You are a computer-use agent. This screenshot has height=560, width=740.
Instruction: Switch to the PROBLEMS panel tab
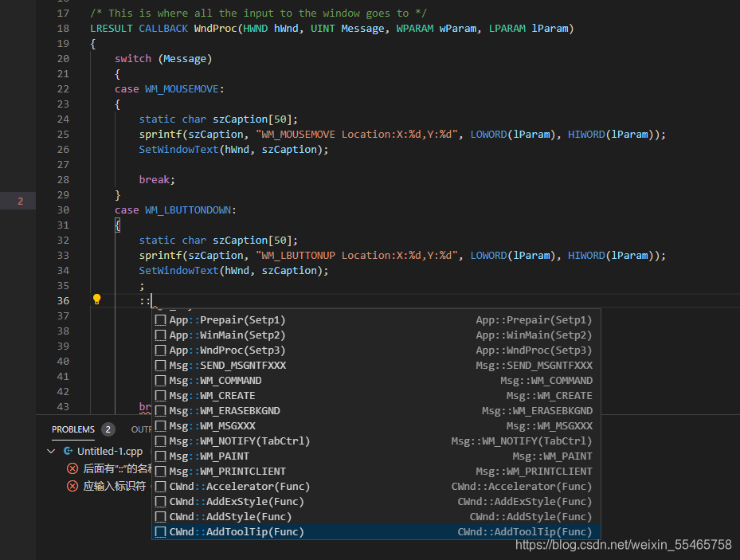coord(73,429)
